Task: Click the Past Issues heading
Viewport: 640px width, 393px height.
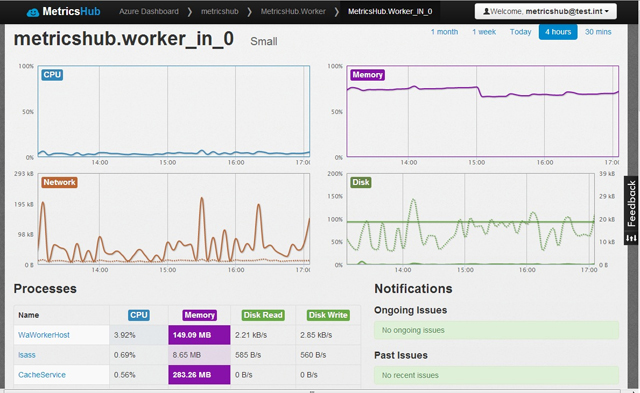Action: [401, 355]
